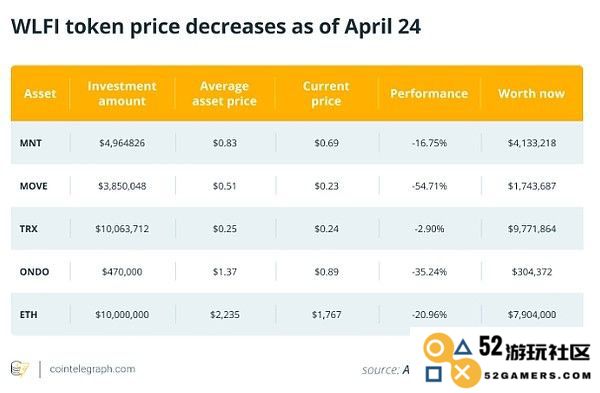The image size is (600, 393).
Task: Click the source attribution text
Action: click(385, 370)
